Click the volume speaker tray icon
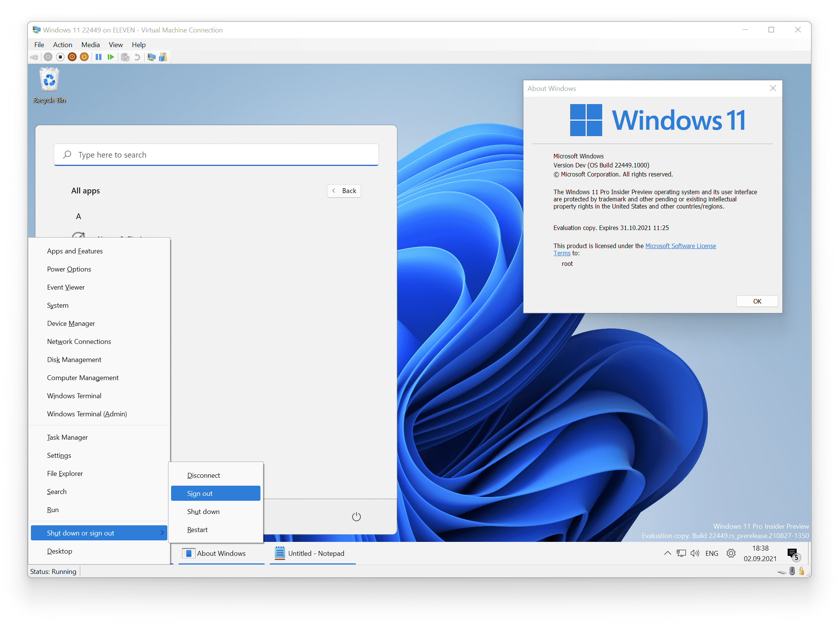840x632 pixels. pos(695,554)
